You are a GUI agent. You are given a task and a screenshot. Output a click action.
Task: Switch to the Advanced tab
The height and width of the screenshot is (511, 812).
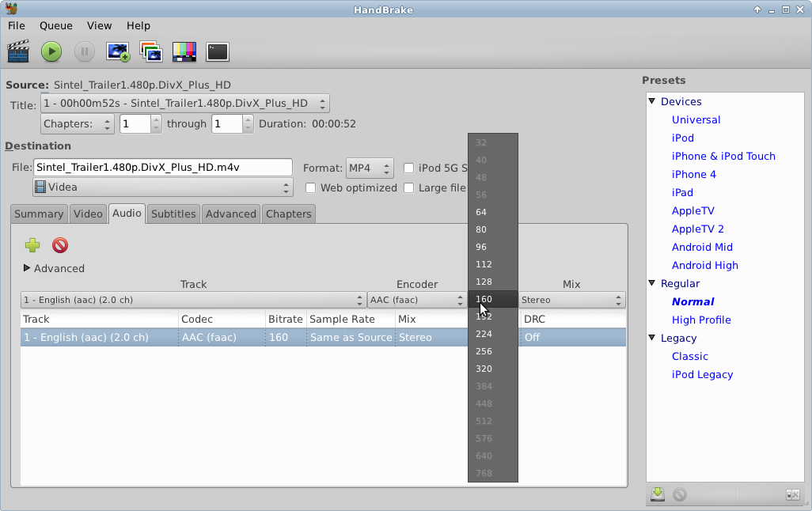231,214
